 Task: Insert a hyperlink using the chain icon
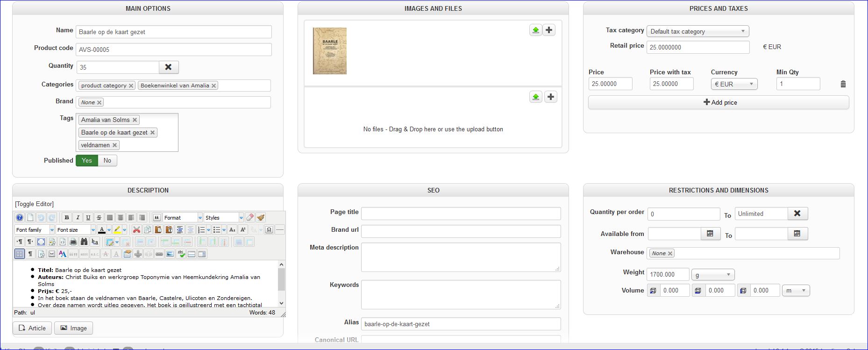click(159, 254)
